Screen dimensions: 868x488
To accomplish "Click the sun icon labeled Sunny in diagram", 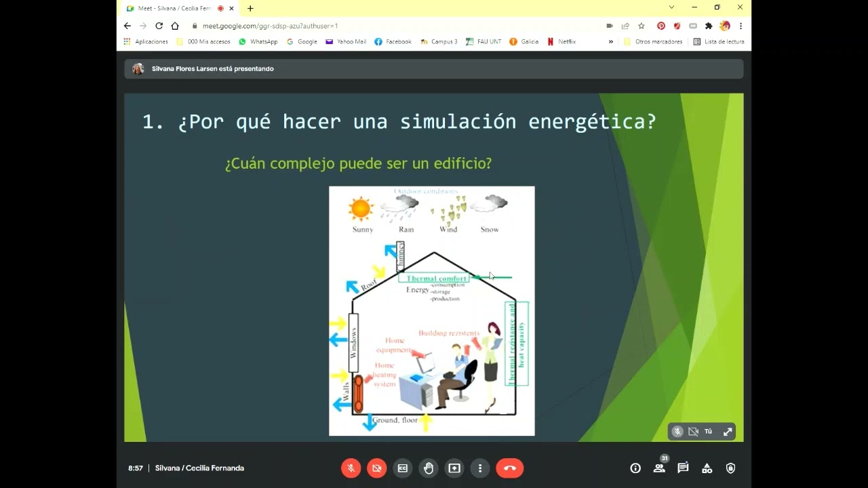I will (x=361, y=209).
